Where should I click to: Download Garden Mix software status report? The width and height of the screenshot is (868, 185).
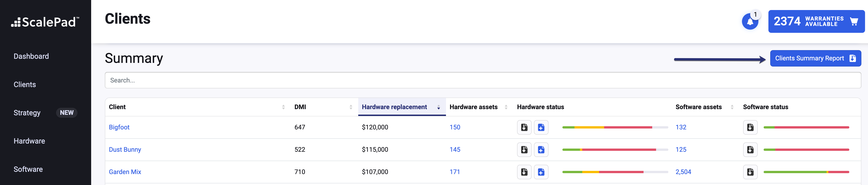[x=750, y=172]
